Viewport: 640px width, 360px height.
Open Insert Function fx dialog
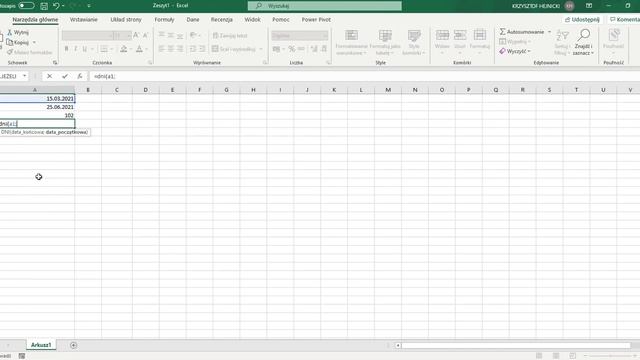(x=80, y=76)
